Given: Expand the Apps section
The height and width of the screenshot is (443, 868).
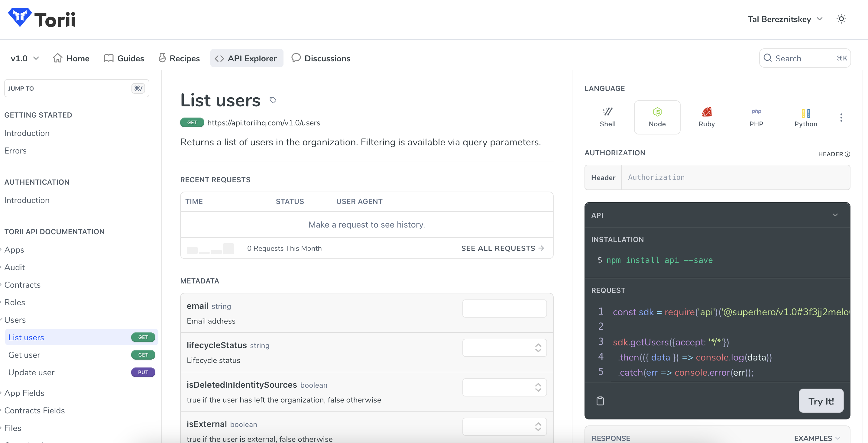Looking at the screenshot, I should coord(14,250).
